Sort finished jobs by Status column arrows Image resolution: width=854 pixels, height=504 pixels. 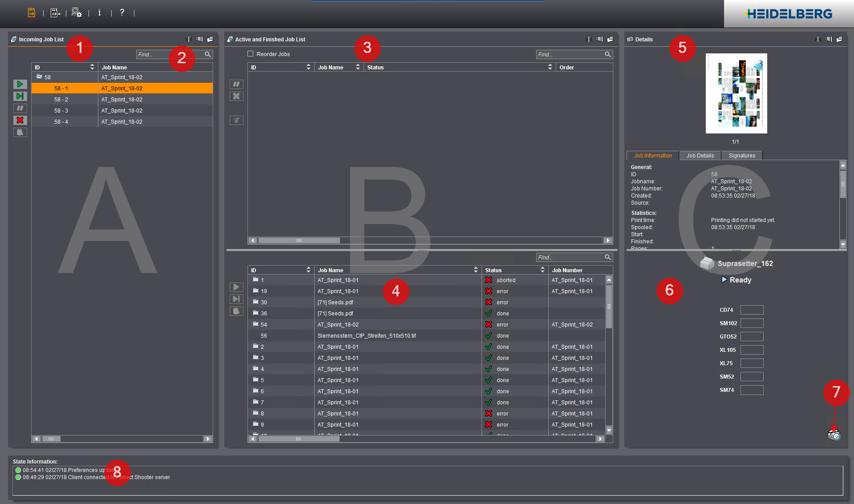point(542,270)
